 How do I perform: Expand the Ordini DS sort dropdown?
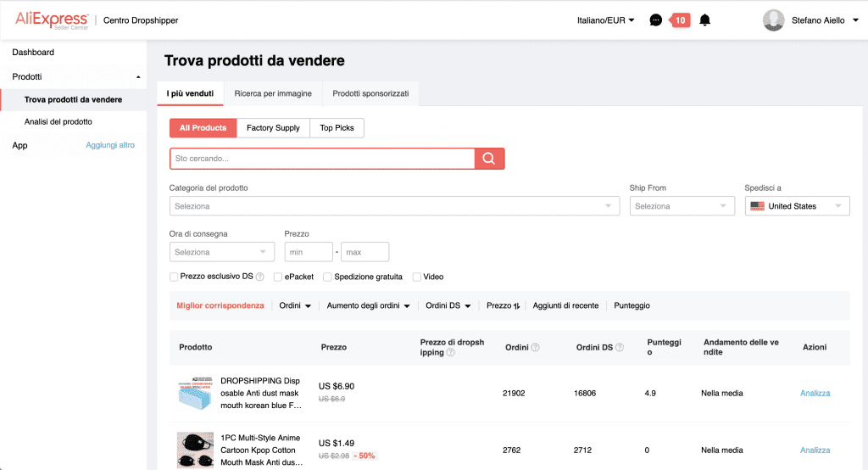coord(448,305)
